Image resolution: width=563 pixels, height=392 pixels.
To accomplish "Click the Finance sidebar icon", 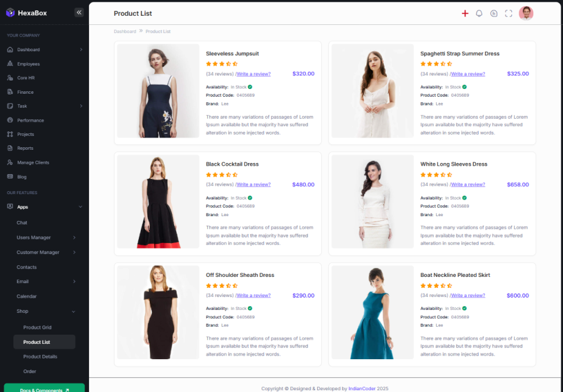I will click(x=10, y=92).
